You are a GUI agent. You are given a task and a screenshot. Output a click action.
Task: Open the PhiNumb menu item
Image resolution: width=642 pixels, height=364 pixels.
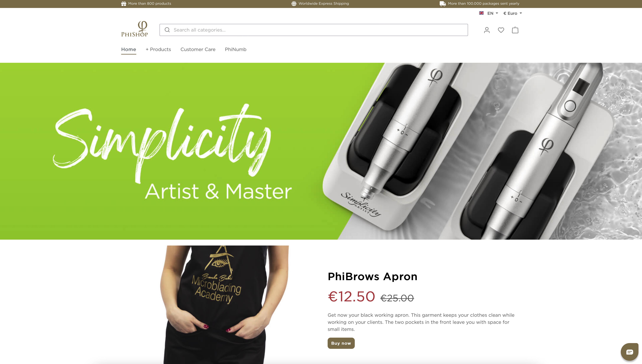(x=236, y=50)
